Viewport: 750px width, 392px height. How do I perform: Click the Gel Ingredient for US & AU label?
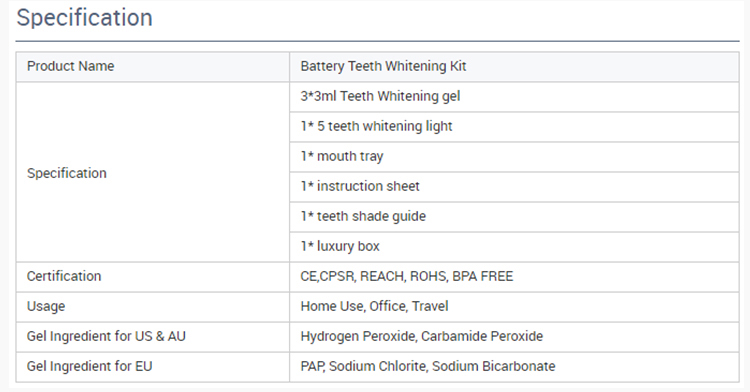pos(106,337)
